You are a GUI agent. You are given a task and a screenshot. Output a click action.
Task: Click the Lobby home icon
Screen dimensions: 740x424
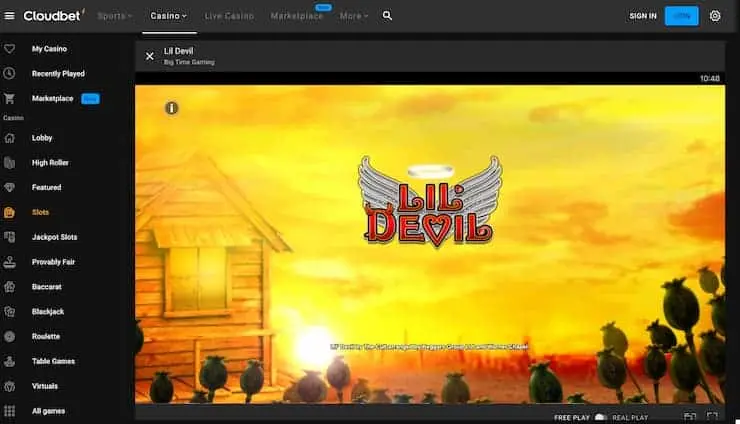click(9, 138)
